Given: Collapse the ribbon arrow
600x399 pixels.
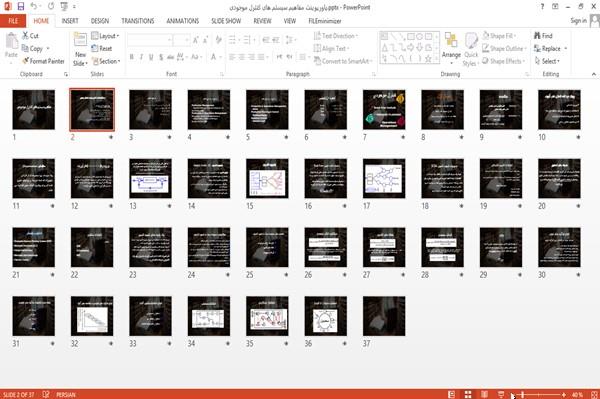Looking at the screenshot, I should [593, 74].
